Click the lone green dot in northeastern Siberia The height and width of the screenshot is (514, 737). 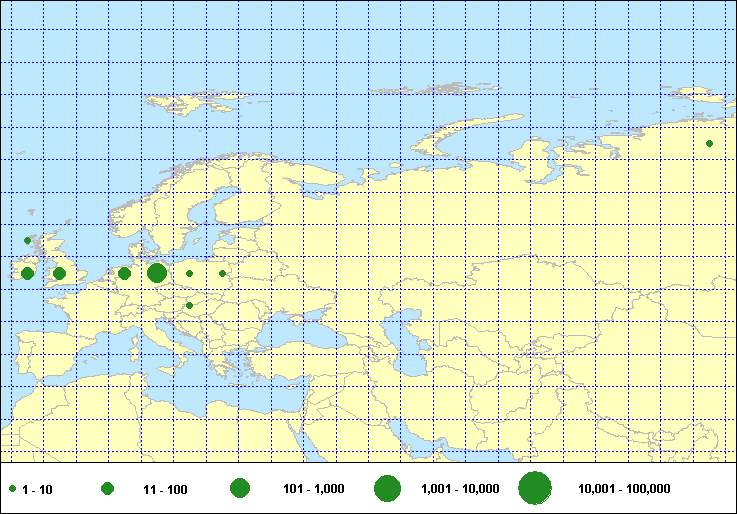coord(709,143)
